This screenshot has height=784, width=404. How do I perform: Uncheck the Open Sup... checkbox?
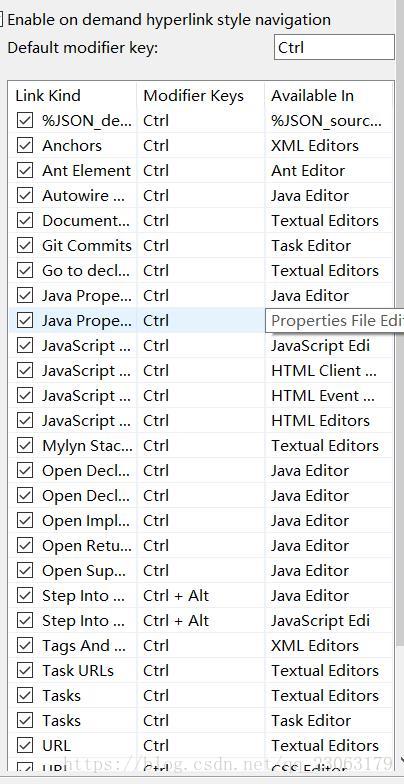click(x=25, y=570)
